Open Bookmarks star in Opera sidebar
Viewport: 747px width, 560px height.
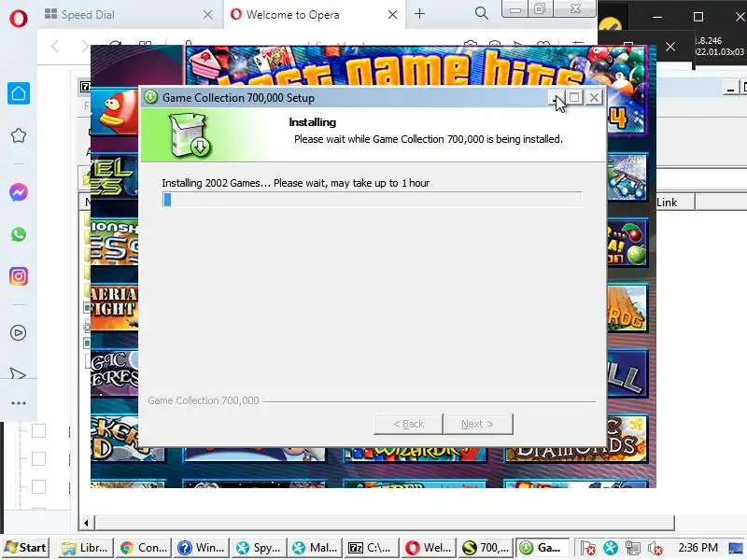19,135
